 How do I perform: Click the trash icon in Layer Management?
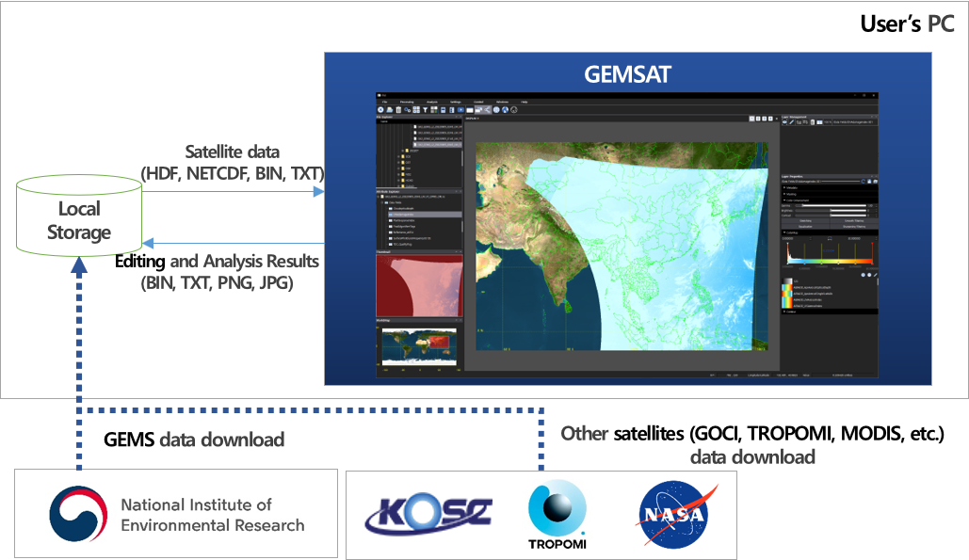[x=813, y=122]
